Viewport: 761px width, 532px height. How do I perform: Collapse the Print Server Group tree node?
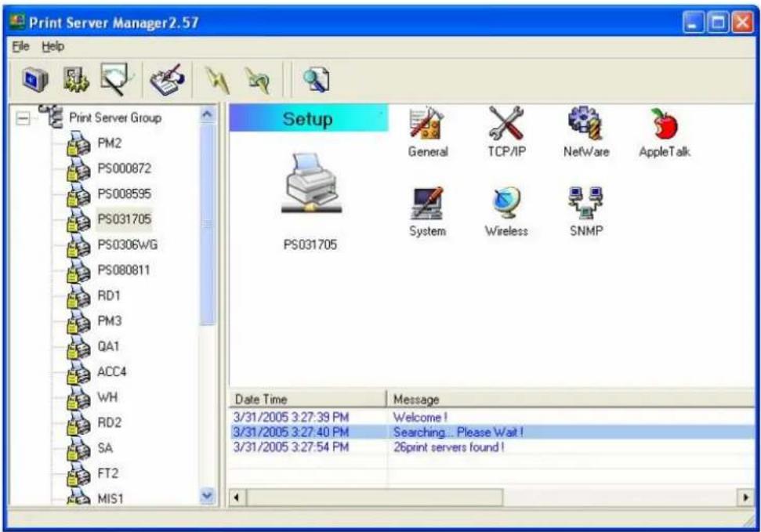click(x=23, y=118)
